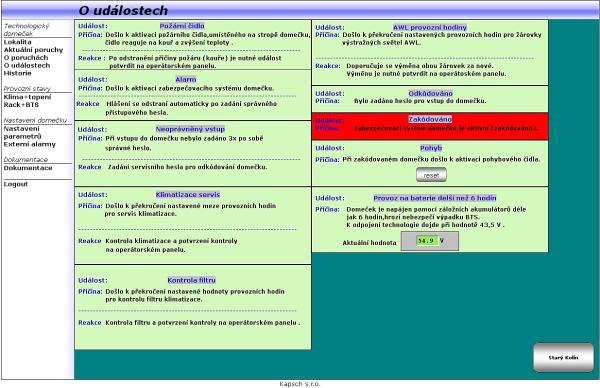This screenshot has height=388, width=600.
Task: Click the battery voltage value field 54.9
Action: pos(426,241)
